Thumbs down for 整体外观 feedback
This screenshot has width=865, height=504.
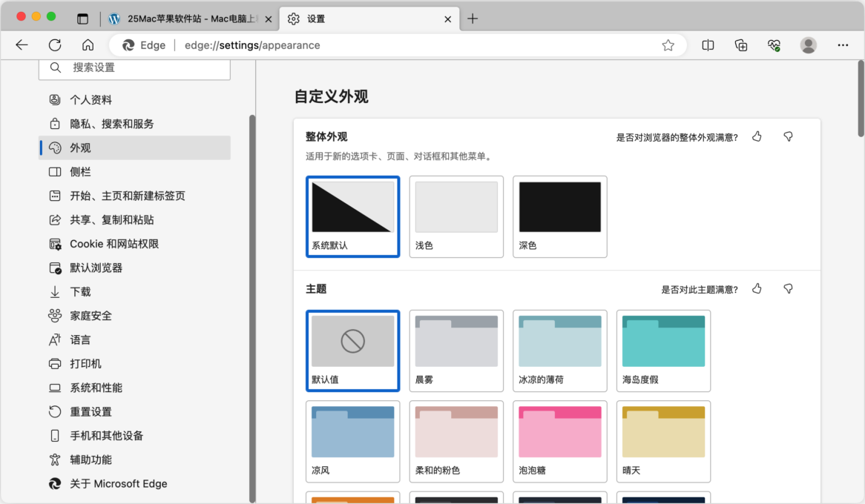(789, 136)
